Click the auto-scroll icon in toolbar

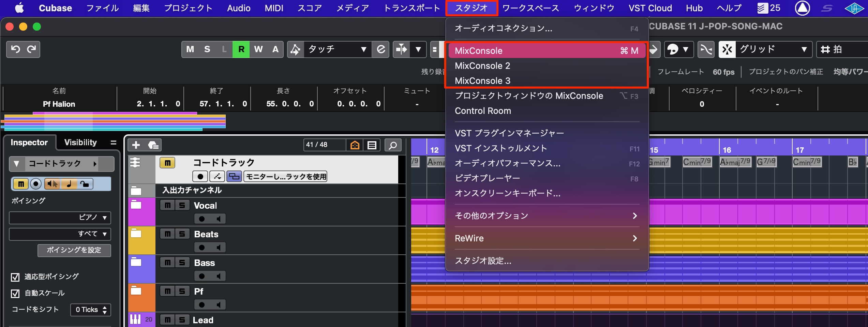pyautogui.click(x=401, y=49)
